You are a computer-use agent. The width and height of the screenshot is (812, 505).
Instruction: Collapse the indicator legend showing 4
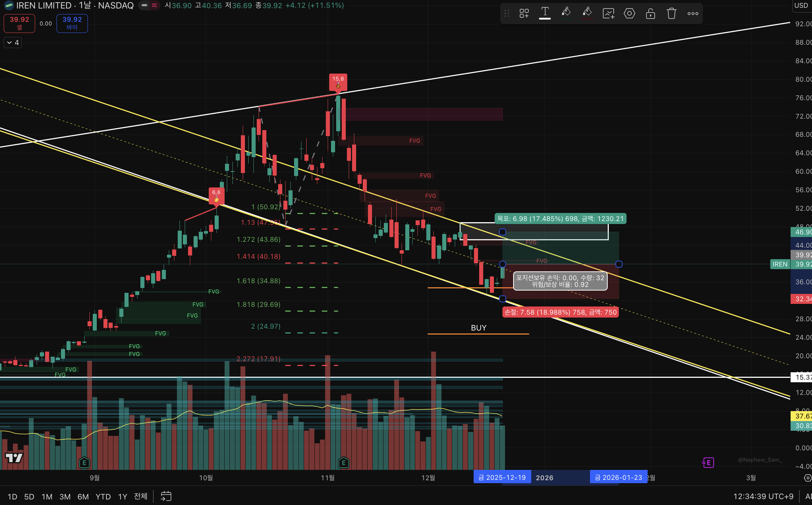coord(13,43)
